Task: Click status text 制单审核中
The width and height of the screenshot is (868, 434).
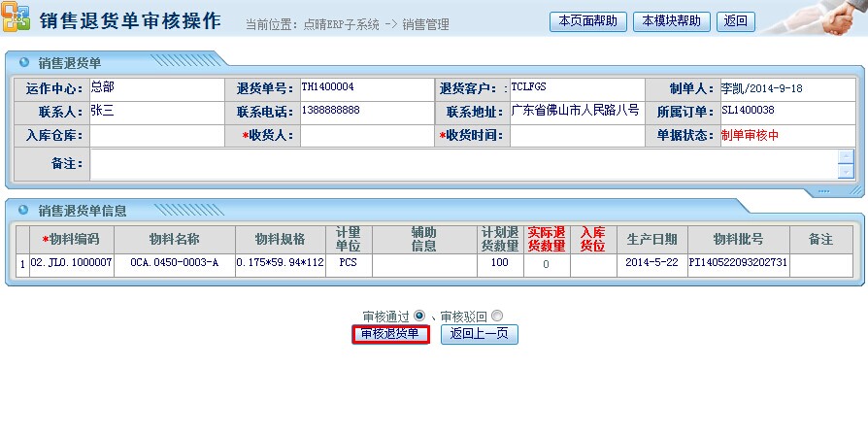Action: 750,135
